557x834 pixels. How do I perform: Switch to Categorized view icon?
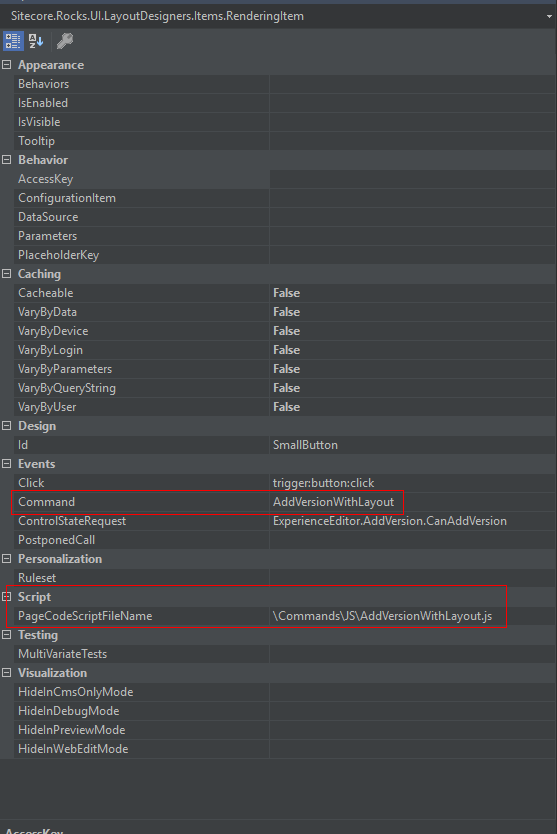coord(13,41)
